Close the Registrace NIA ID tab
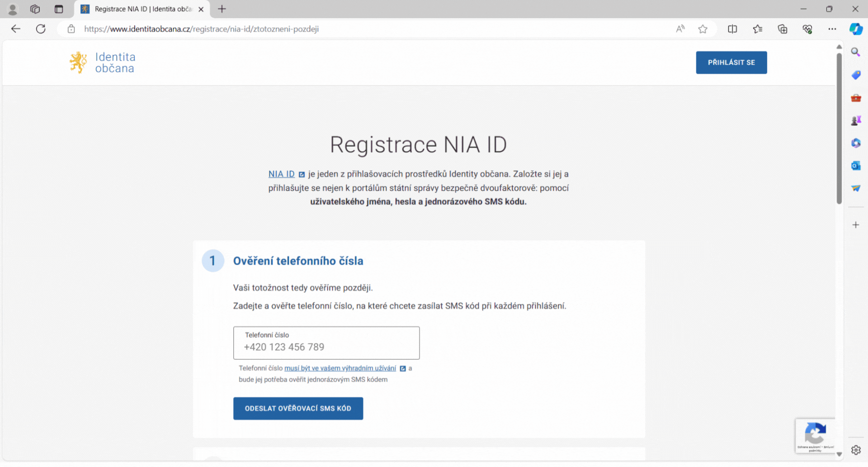Viewport: 868px width, 467px height. point(201,9)
